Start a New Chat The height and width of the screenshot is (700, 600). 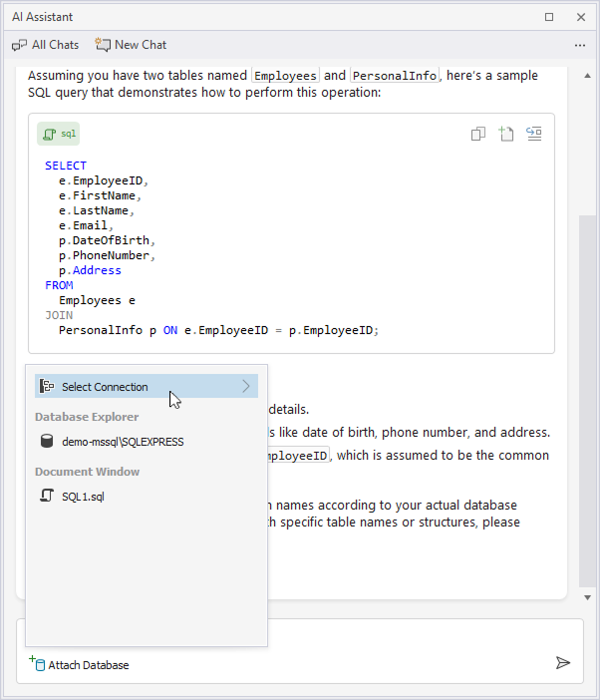tap(131, 45)
